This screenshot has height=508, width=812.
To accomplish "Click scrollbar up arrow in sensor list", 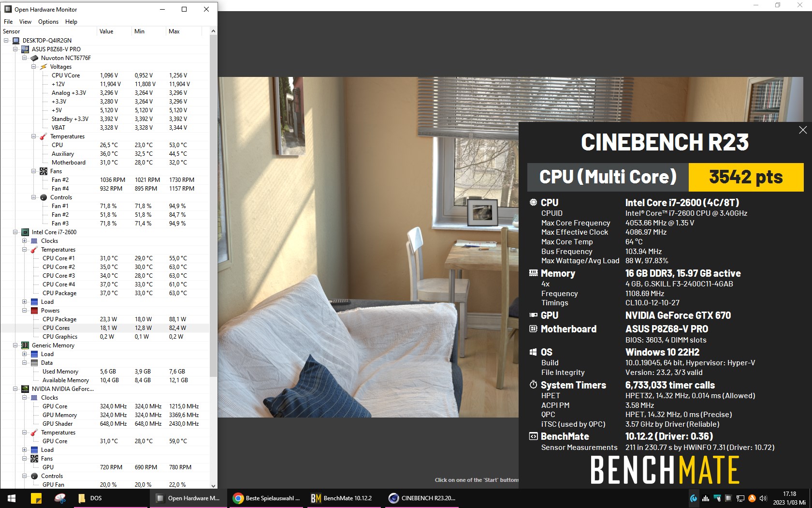I will (214, 31).
